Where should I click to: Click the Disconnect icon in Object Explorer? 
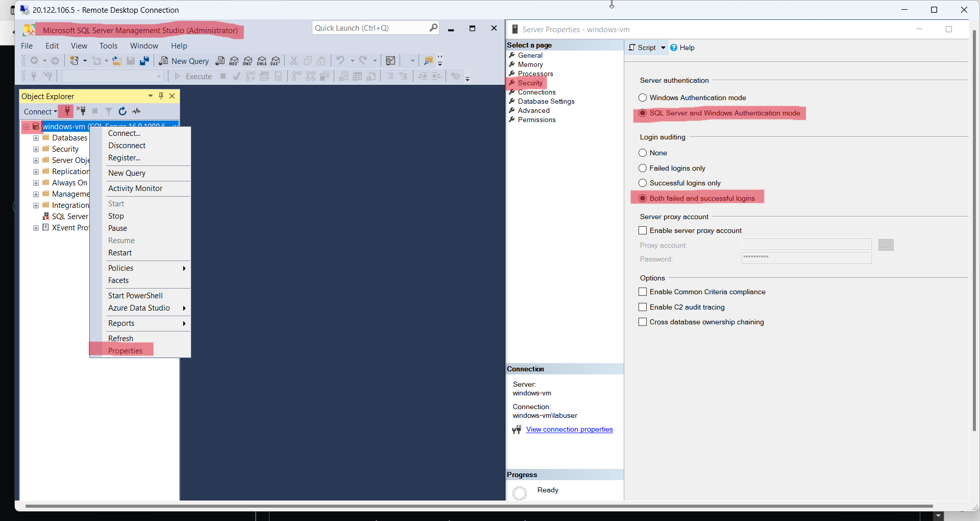tap(81, 111)
